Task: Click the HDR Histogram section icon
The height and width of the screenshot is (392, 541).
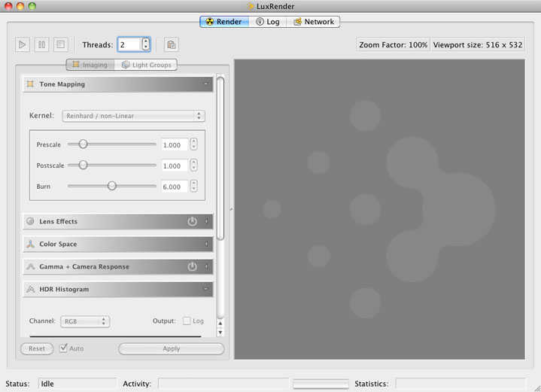Action: (x=30, y=289)
